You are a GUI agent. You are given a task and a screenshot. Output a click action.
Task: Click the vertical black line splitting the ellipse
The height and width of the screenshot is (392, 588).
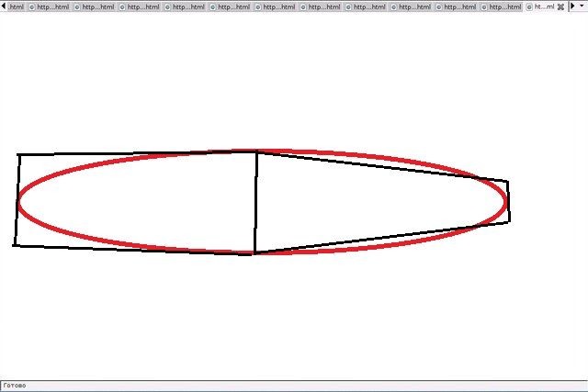pyautogui.click(x=255, y=202)
